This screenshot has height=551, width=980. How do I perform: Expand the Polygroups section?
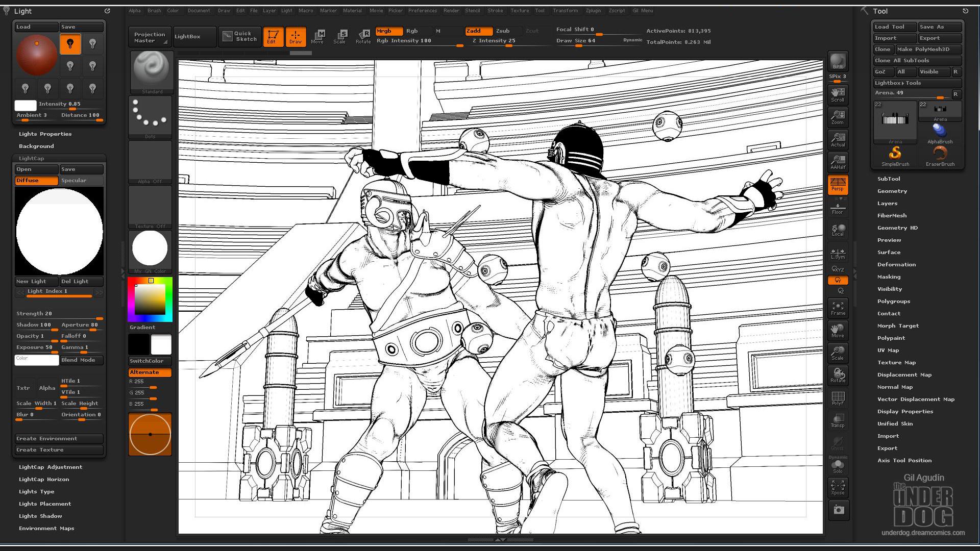click(894, 302)
